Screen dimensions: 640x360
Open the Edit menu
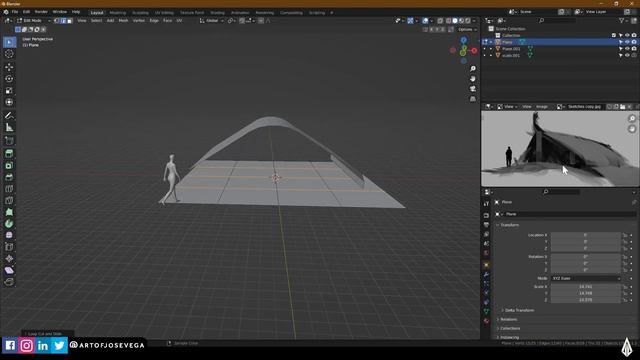click(x=27, y=12)
